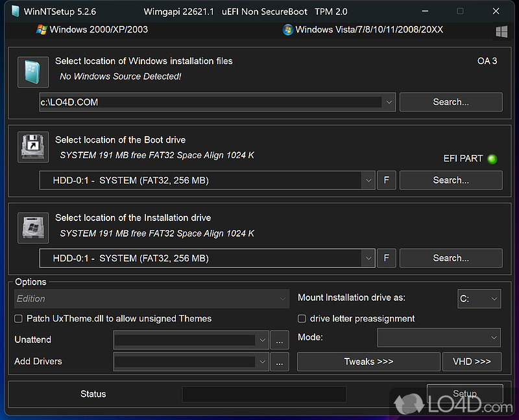Open the VHD >>> options
The height and width of the screenshot is (420, 519).
pyautogui.click(x=472, y=362)
